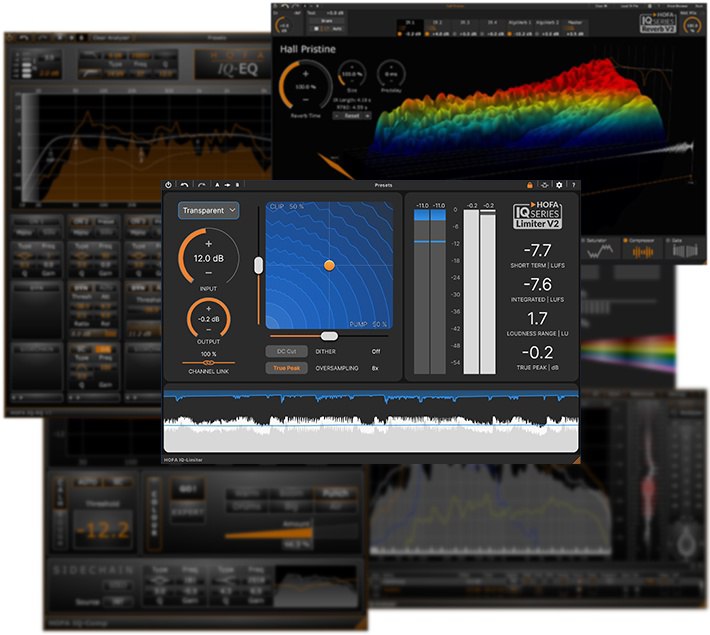
Task: Select the Gate icon in Reverb window
Action: [x=685, y=250]
